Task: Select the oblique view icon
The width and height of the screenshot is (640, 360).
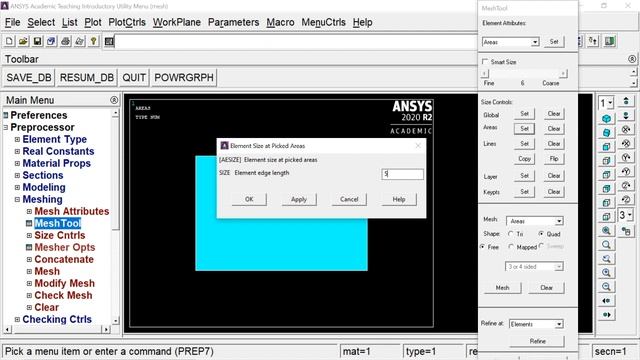Action: click(607, 133)
